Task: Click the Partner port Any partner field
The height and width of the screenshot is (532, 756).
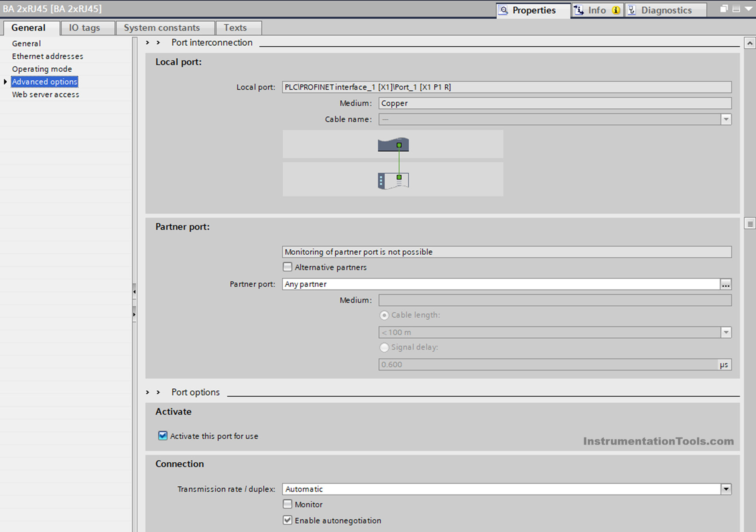Action: (501, 284)
